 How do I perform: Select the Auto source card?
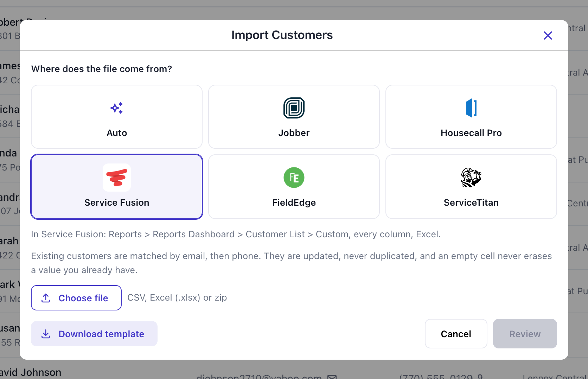(117, 117)
